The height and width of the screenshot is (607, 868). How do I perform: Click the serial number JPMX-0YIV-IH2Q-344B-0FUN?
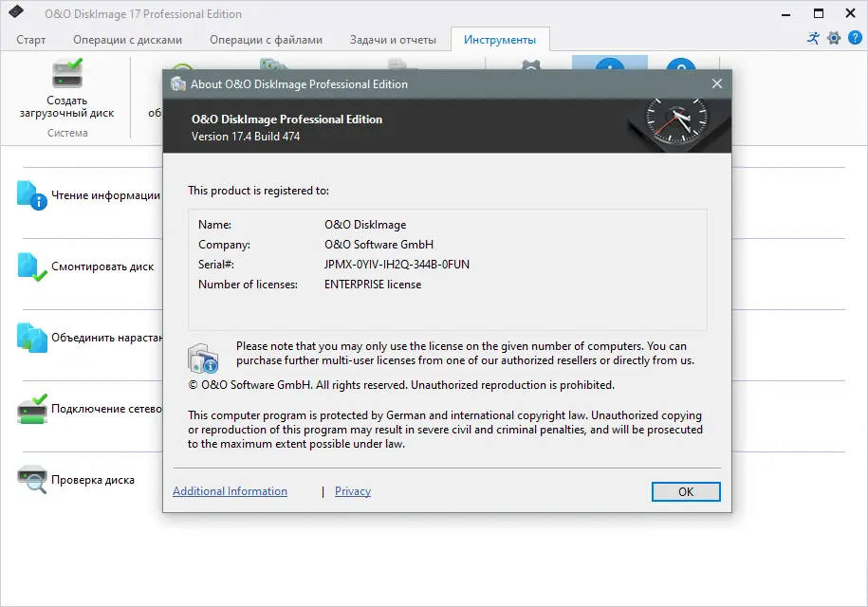pos(397,265)
